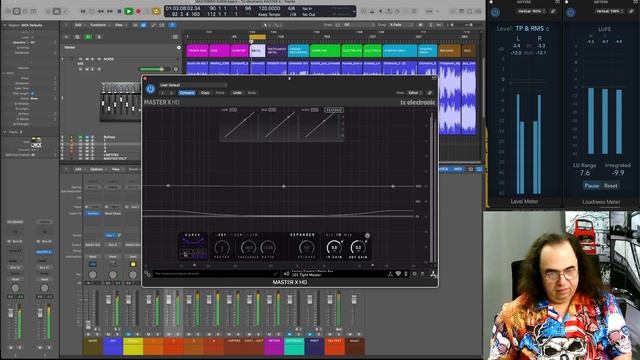This screenshot has width=640, height=360.
Task: Click Compare button in Master X HD
Action: pyautogui.click(x=187, y=93)
